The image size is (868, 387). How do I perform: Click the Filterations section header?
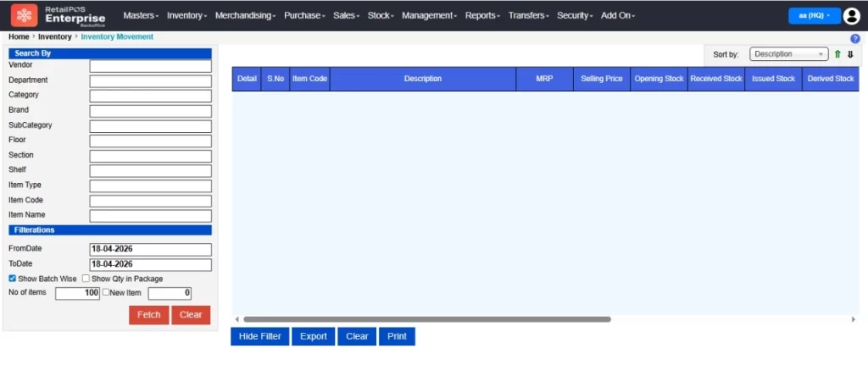pos(110,230)
